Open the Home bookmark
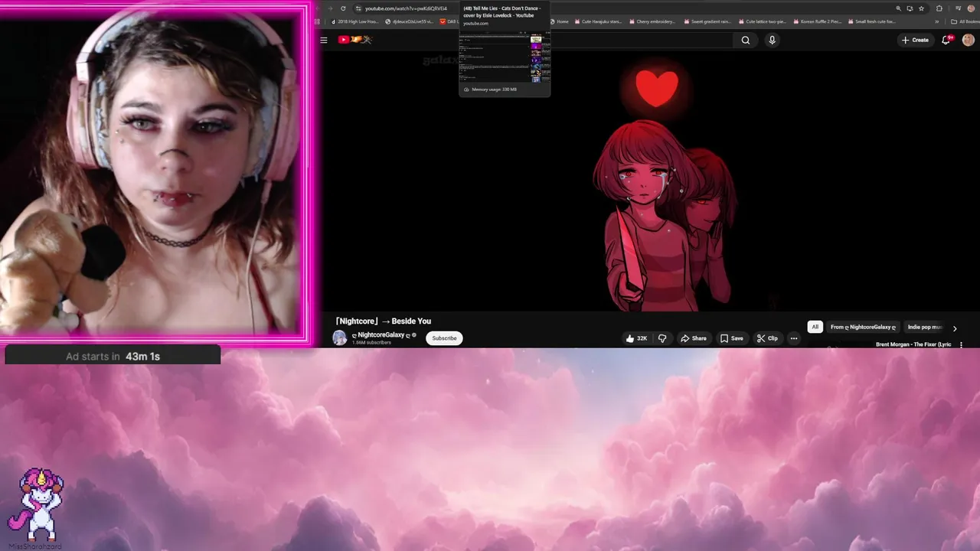Image resolution: width=980 pixels, height=551 pixels. [560, 21]
